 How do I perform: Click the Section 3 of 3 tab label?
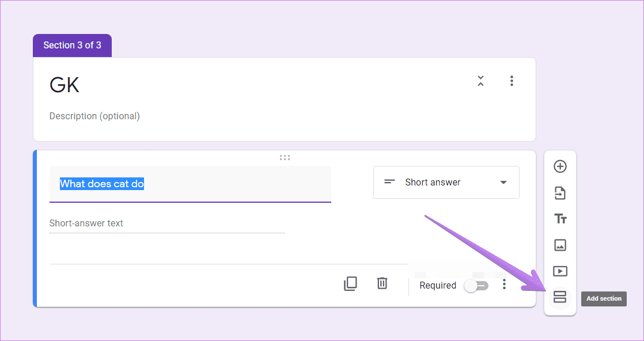pos(72,45)
